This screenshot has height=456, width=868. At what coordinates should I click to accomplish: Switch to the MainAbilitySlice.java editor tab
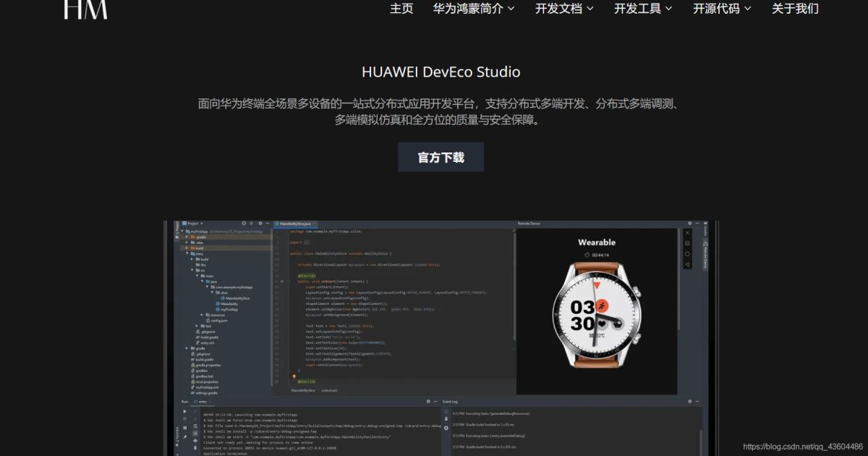[x=294, y=222]
